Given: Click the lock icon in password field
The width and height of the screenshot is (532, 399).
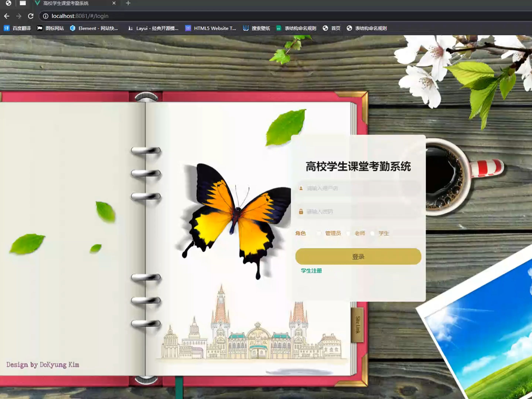Looking at the screenshot, I should (x=301, y=212).
